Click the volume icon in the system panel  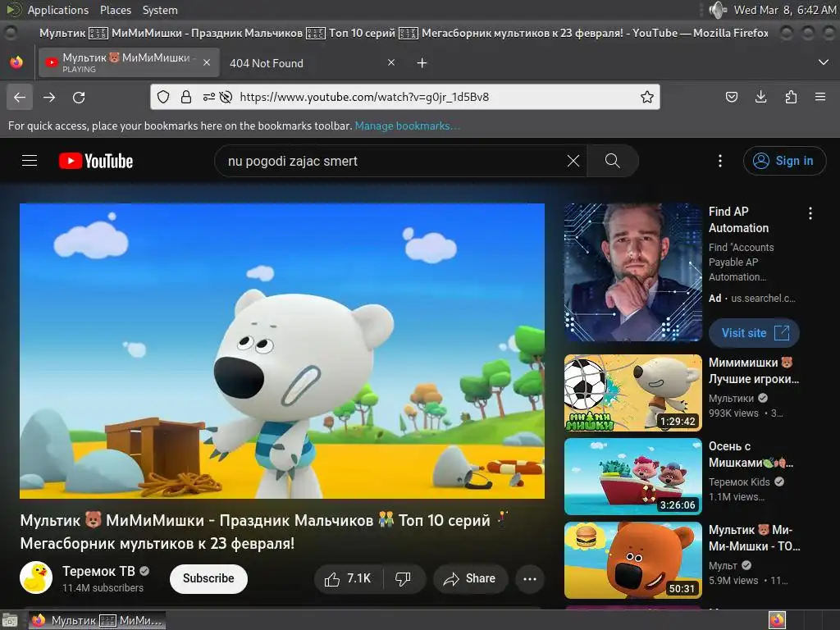point(718,10)
